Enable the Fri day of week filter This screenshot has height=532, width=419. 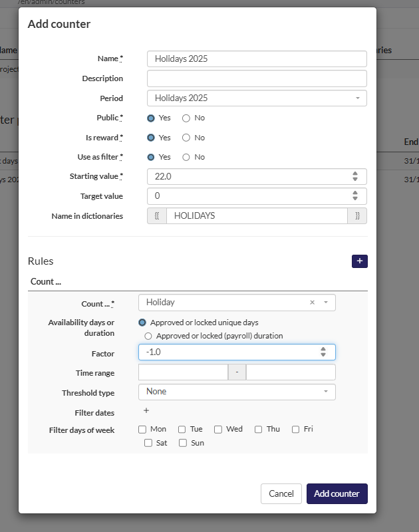point(296,430)
